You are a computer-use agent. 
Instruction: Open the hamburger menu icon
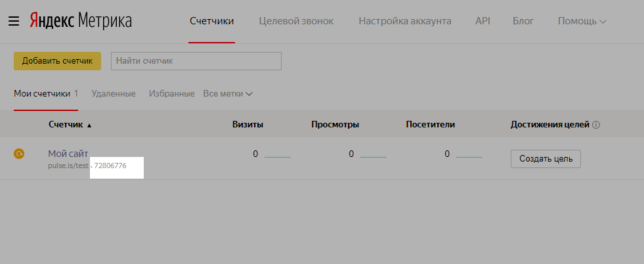coord(14,21)
